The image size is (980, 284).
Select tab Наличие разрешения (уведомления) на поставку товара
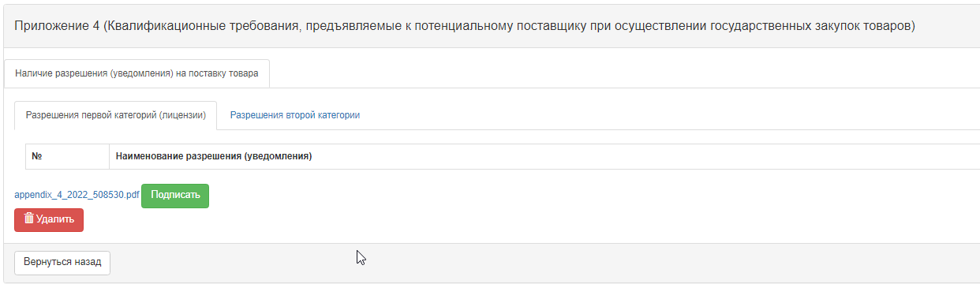(x=137, y=73)
